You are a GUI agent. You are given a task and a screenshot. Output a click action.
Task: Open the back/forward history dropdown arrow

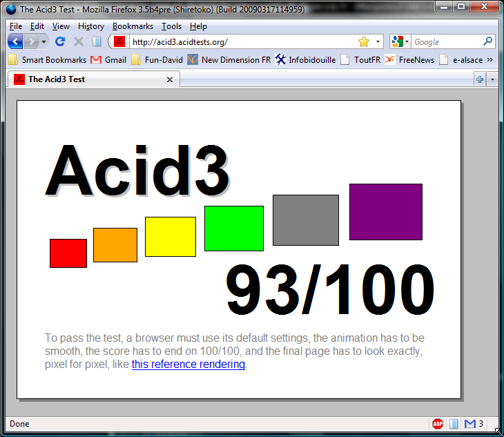tap(45, 42)
